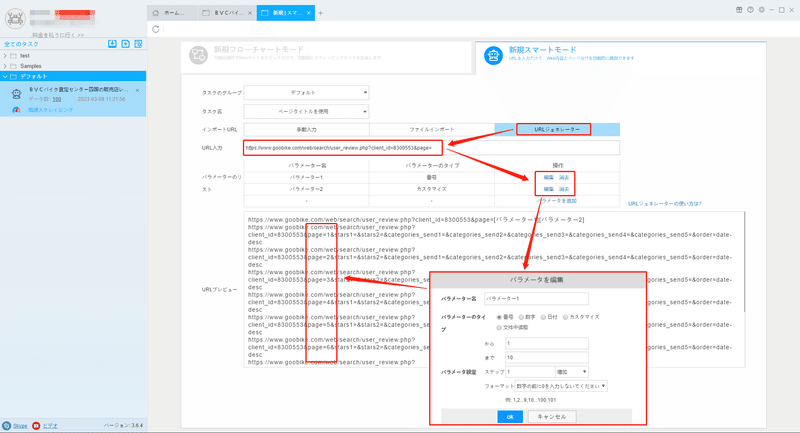Click 編集 for パラメーター1

(x=548, y=177)
